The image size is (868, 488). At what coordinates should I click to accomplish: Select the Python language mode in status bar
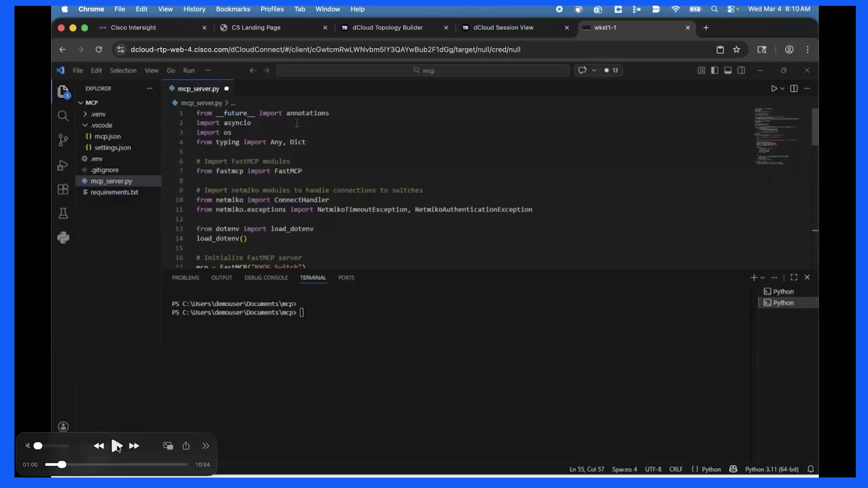pos(711,469)
